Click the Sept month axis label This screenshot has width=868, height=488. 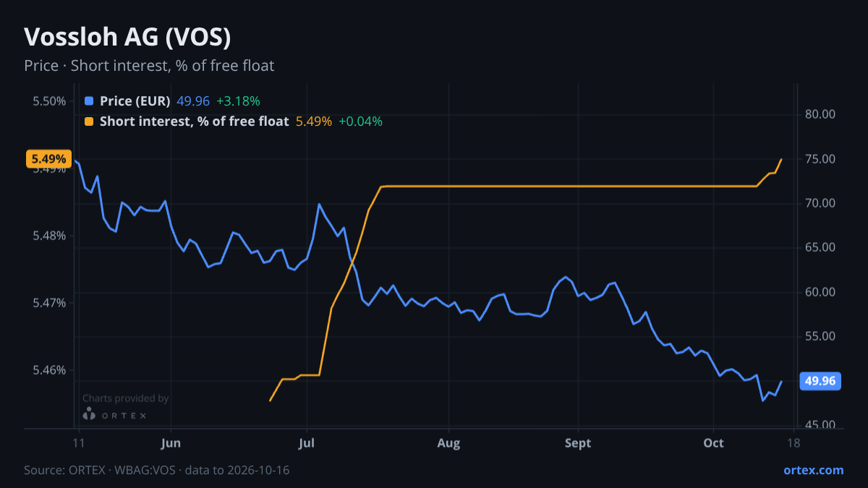pos(577,443)
